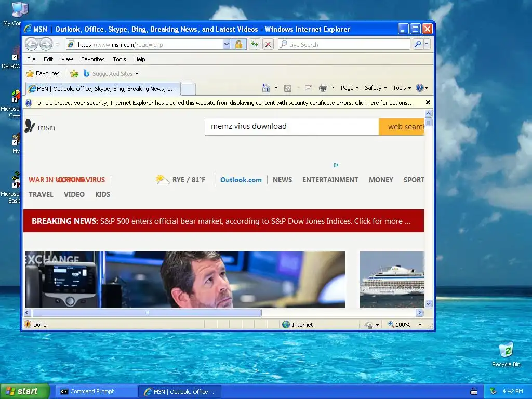Open the Outlook.com link

[241, 180]
